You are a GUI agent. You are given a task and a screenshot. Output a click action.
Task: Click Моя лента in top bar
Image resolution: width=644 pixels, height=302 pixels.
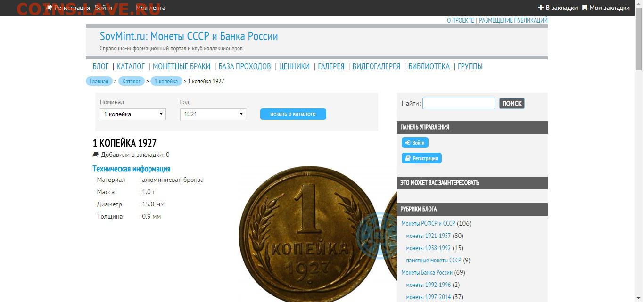pos(150,8)
